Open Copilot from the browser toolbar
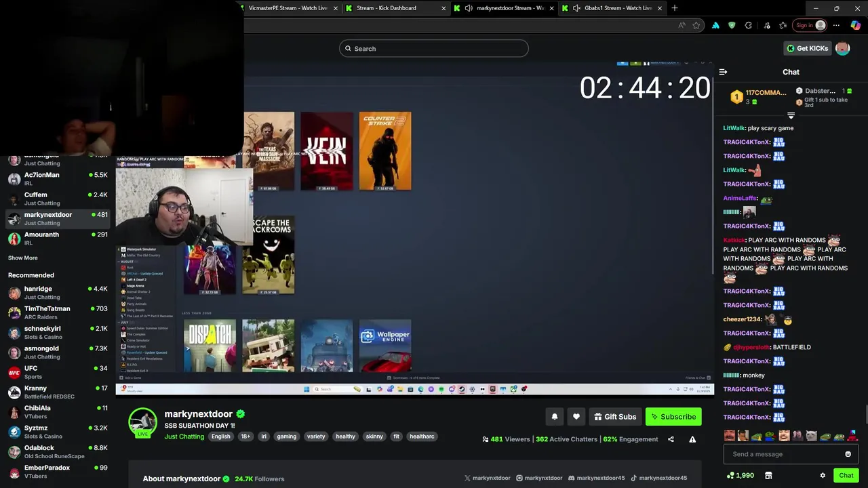This screenshot has width=868, height=488. coord(856,25)
